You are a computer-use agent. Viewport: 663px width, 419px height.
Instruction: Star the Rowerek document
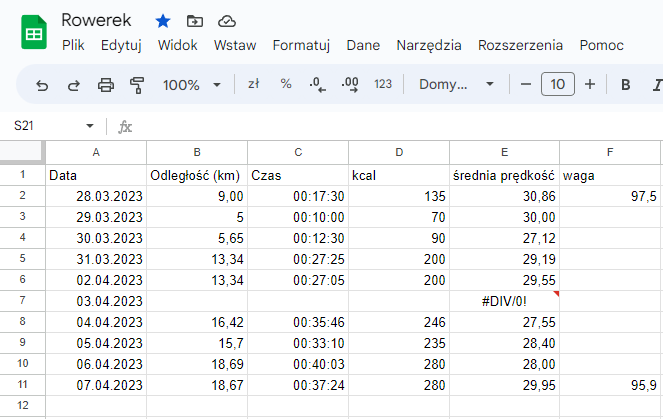(163, 21)
